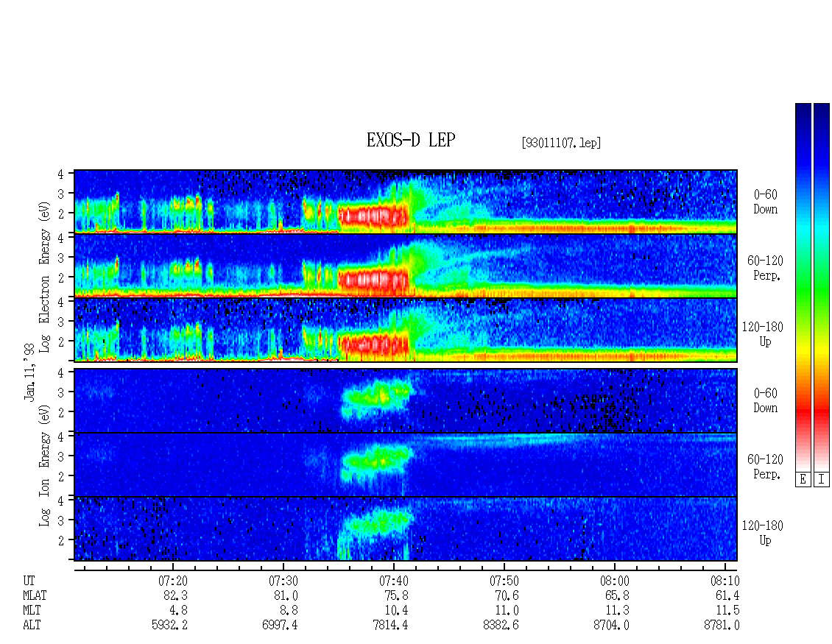Click the MLT value 11.3

click(618, 611)
